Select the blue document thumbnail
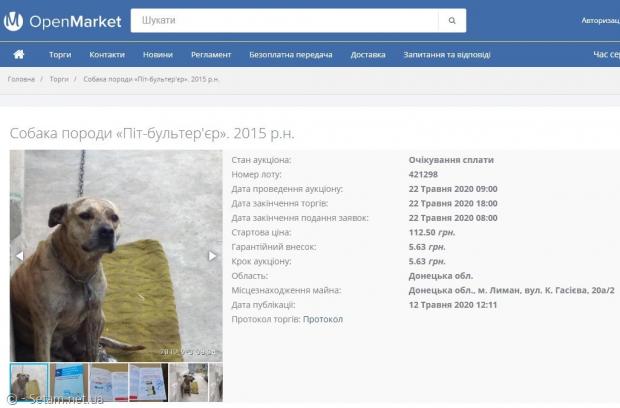 point(69,382)
